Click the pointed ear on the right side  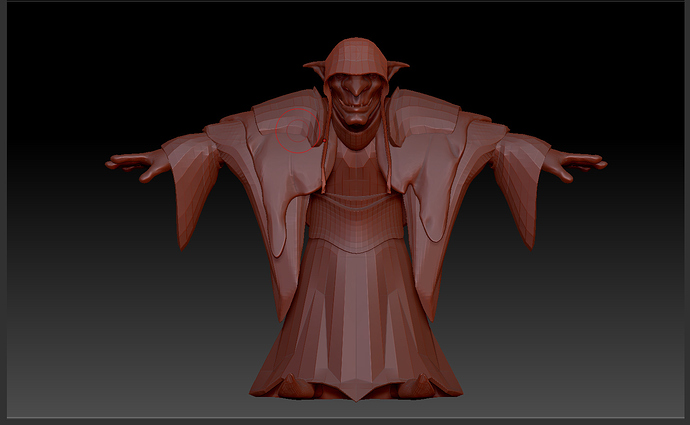point(397,68)
